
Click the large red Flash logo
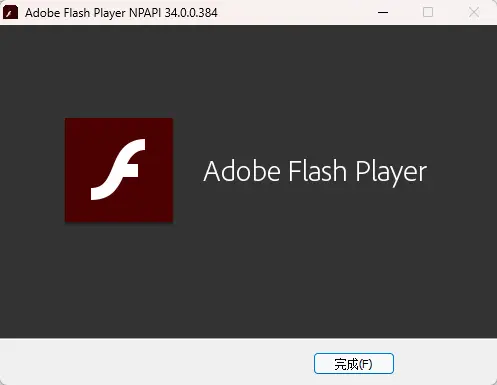click(119, 170)
